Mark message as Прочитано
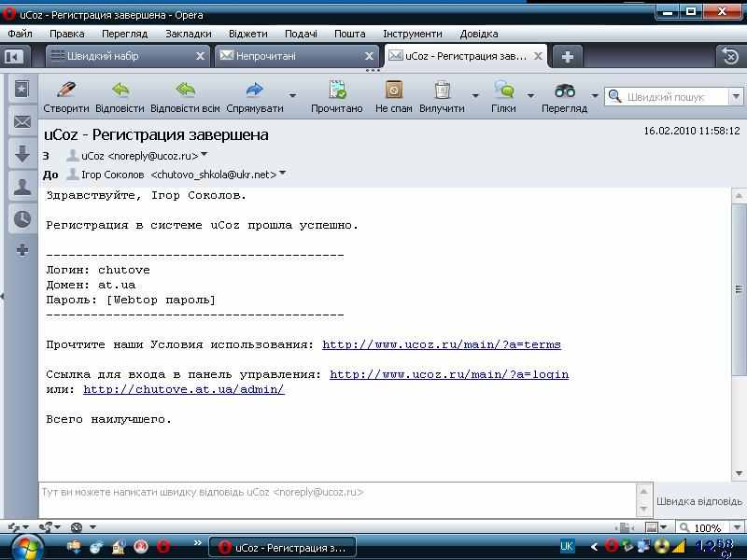The width and height of the screenshot is (747, 560). click(337, 97)
